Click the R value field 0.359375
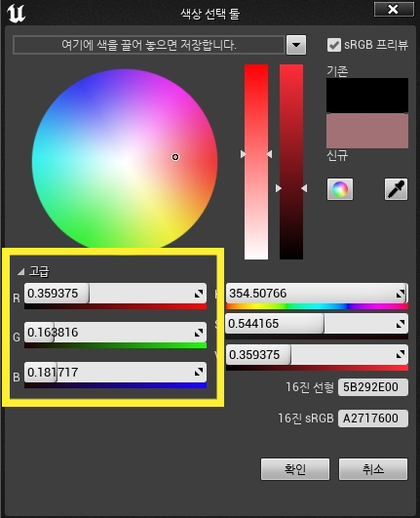420x518 pixels. click(x=115, y=294)
